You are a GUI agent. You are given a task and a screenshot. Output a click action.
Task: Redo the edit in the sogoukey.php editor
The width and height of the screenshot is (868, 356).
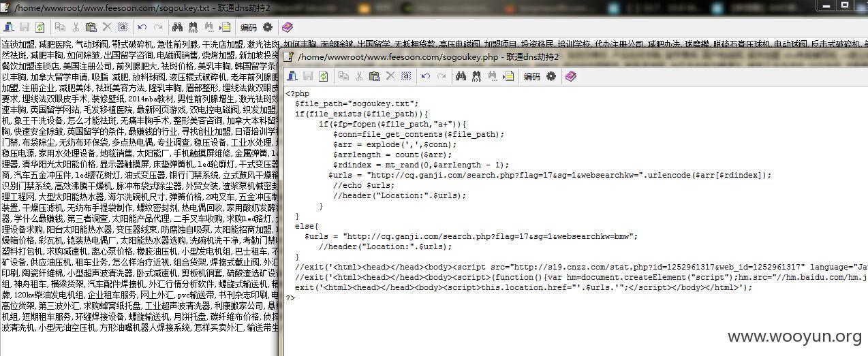click(441, 76)
